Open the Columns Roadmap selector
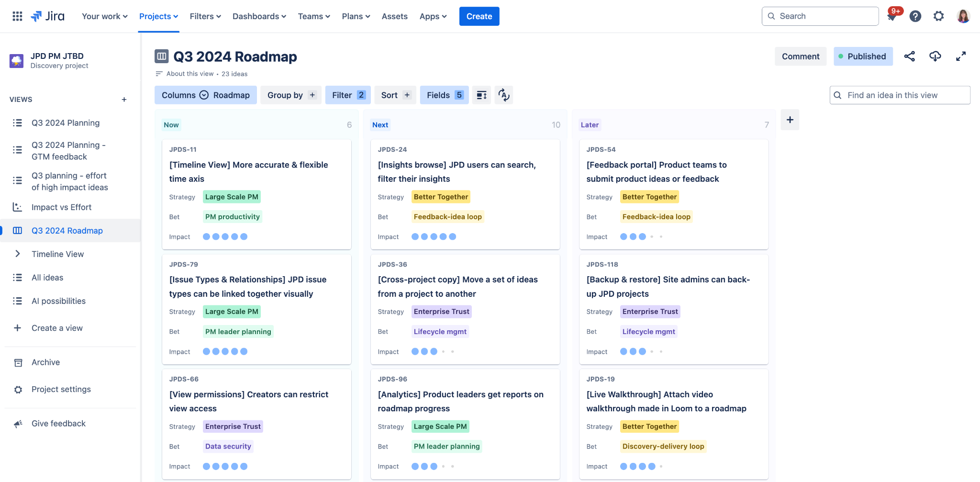 click(x=205, y=95)
